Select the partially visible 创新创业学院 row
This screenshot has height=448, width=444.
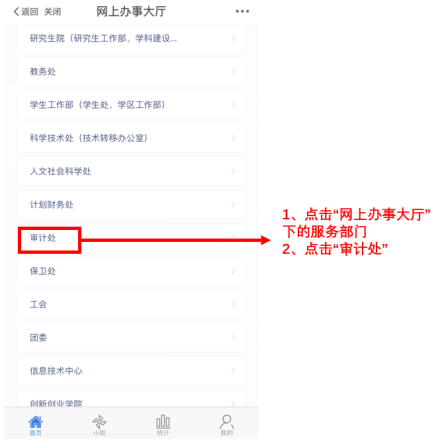tap(131, 398)
